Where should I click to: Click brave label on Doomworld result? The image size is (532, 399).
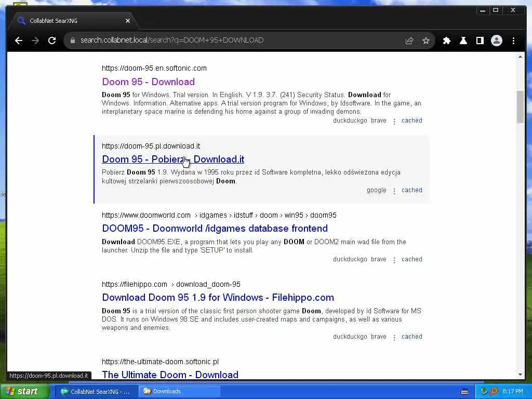[x=379, y=259]
